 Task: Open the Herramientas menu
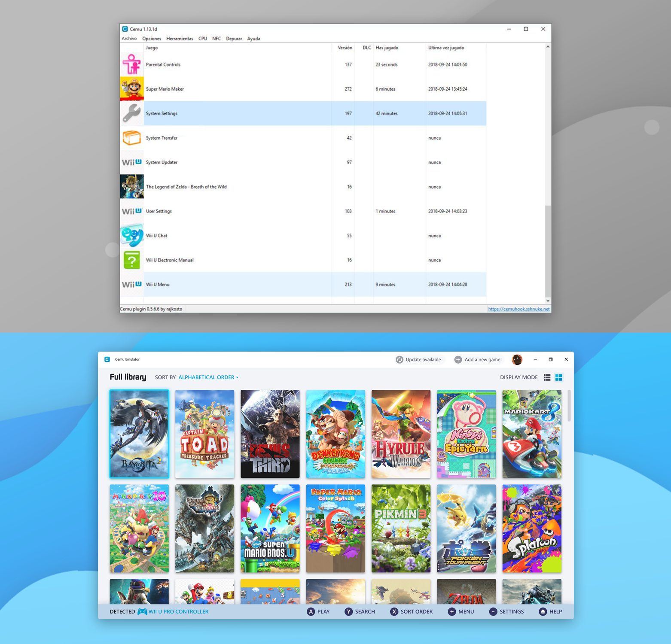point(180,39)
